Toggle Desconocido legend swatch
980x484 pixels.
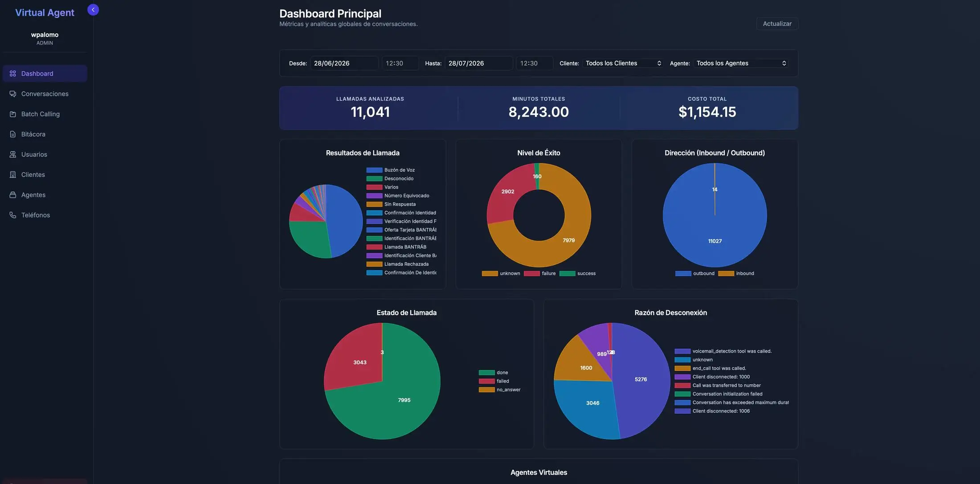(374, 179)
